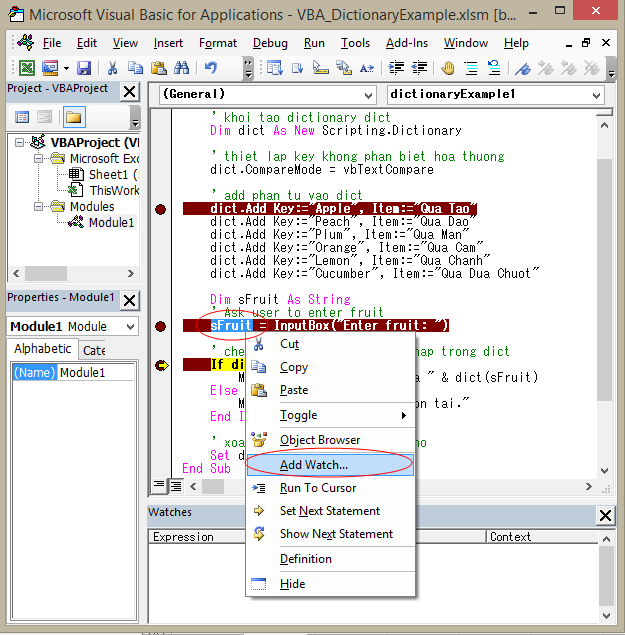Click the Clear All Bookmarks icon
Image resolution: width=625 pixels, height=635 pixels.
[x=592, y=68]
